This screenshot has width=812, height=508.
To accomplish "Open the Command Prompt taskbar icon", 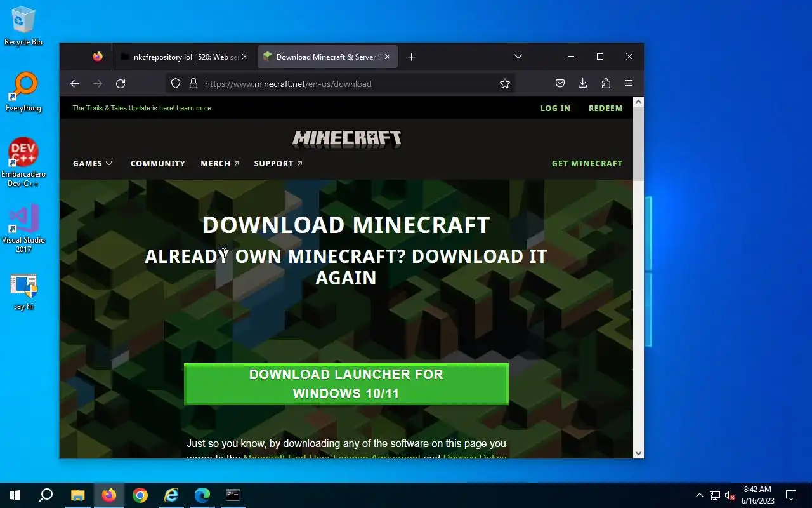I will (233, 495).
